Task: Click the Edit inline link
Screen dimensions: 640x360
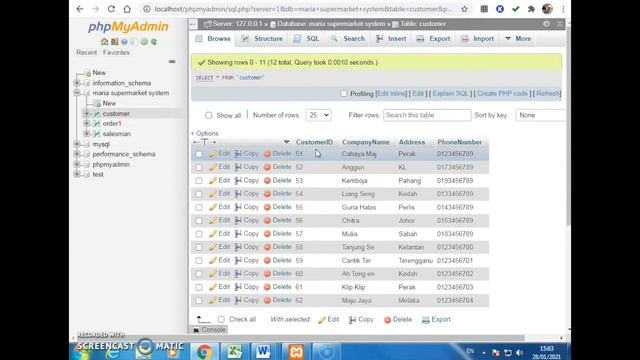Action: [x=391, y=93]
